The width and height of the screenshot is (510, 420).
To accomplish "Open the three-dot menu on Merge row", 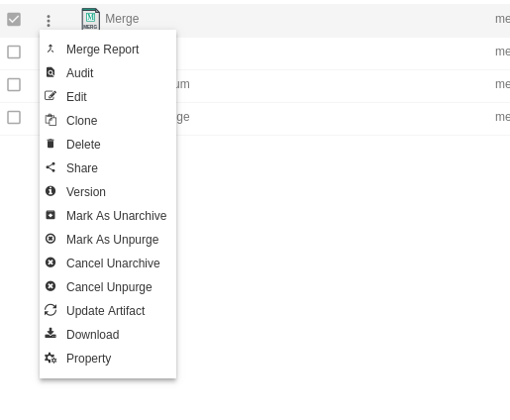I will 49,21.
